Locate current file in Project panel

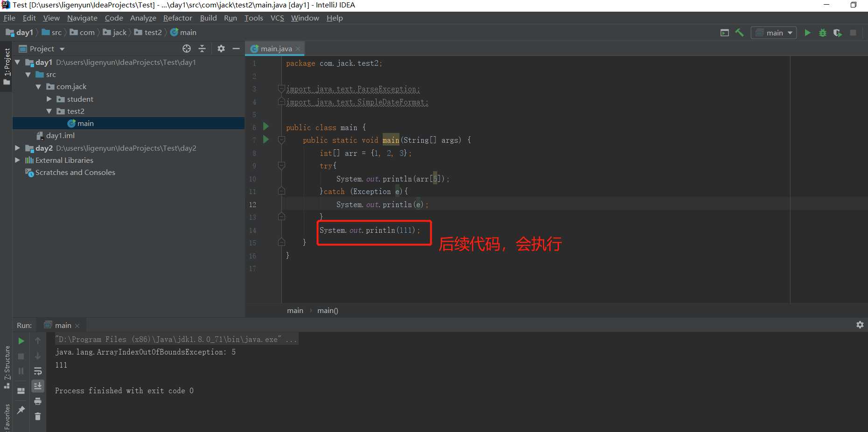(x=187, y=49)
